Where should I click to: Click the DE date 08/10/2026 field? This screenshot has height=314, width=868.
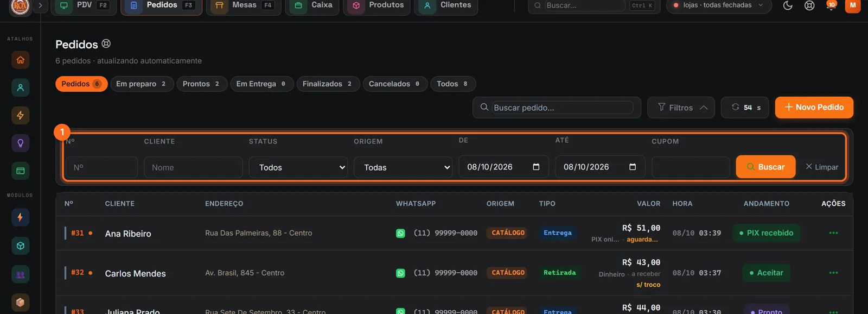(x=503, y=167)
